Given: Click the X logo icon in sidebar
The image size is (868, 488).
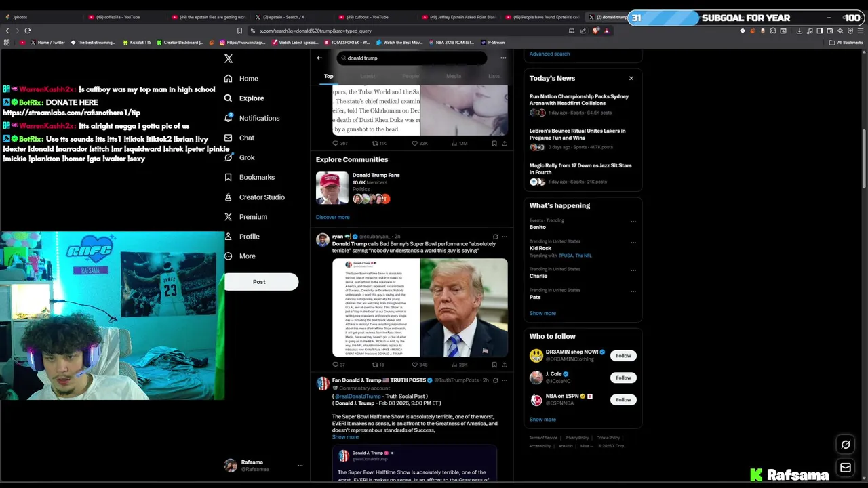Looking at the screenshot, I should [x=229, y=59].
